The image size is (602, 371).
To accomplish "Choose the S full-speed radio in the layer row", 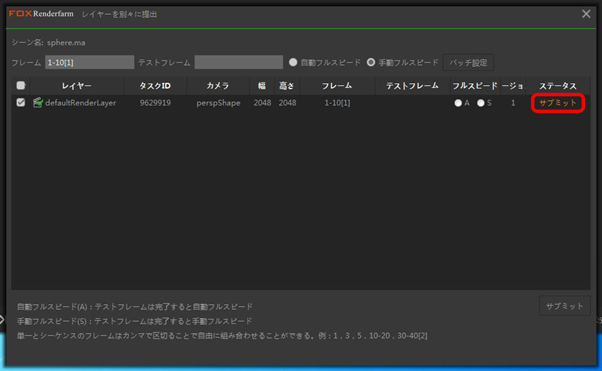I will click(x=480, y=103).
